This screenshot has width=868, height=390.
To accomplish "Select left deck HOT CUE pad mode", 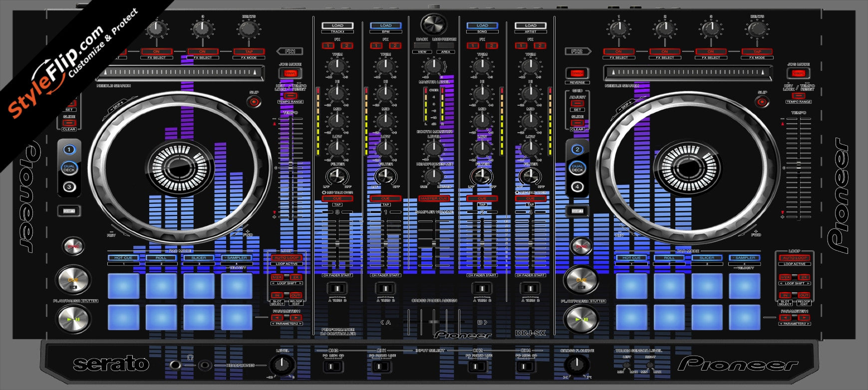I will [124, 258].
